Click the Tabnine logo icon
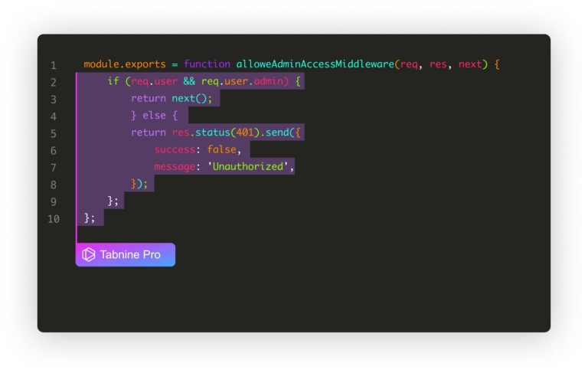Image resolution: width=588 pixels, height=373 pixels. [89, 255]
